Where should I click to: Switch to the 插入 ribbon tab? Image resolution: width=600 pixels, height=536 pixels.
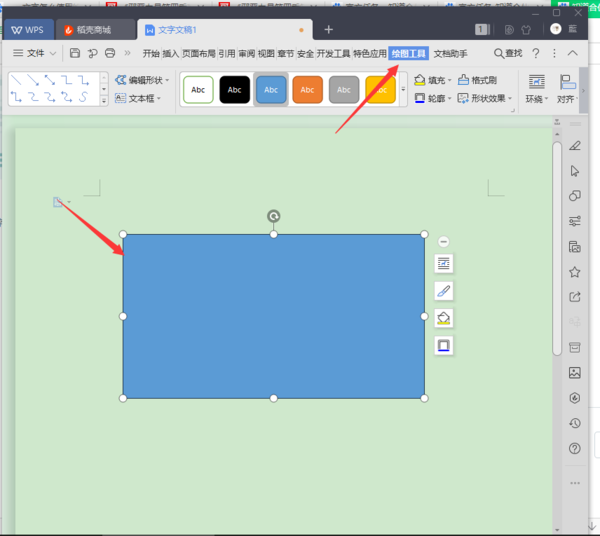170,53
